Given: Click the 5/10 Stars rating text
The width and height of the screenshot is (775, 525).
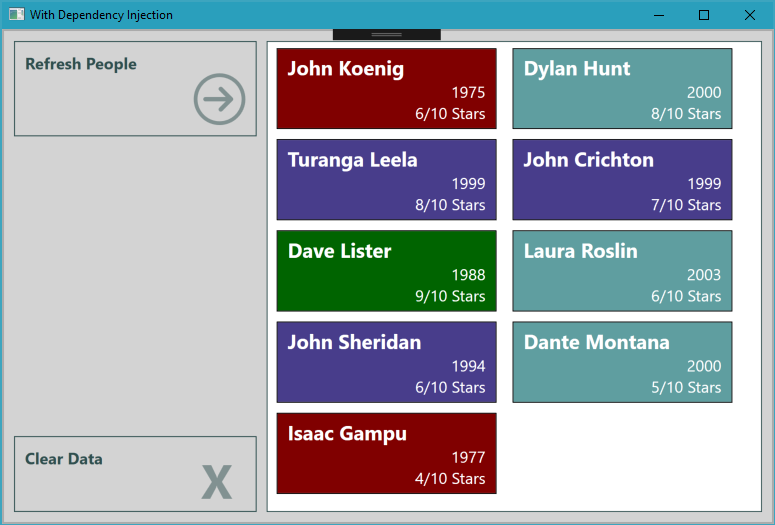Looking at the screenshot, I should pyautogui.click(x=686, y=388).
